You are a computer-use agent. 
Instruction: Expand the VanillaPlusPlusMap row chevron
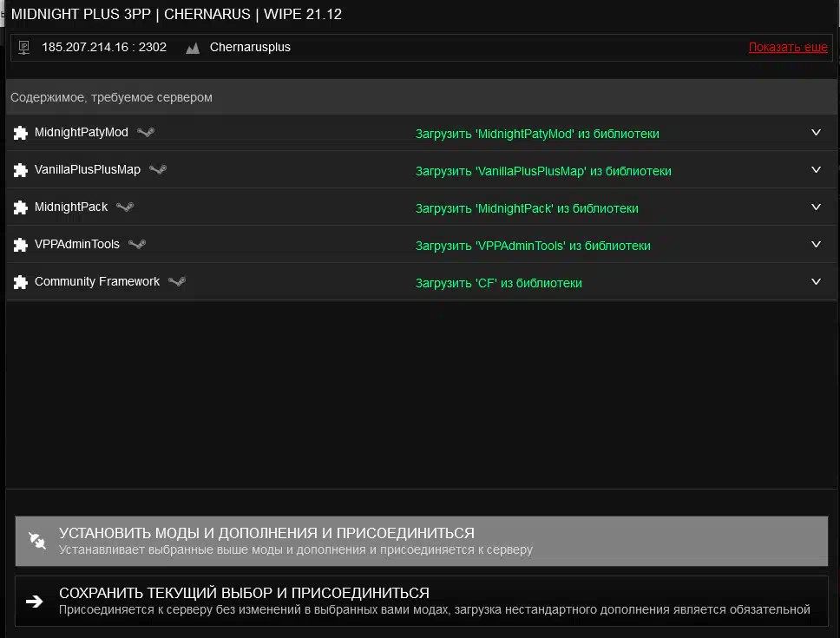coord(816,170)
